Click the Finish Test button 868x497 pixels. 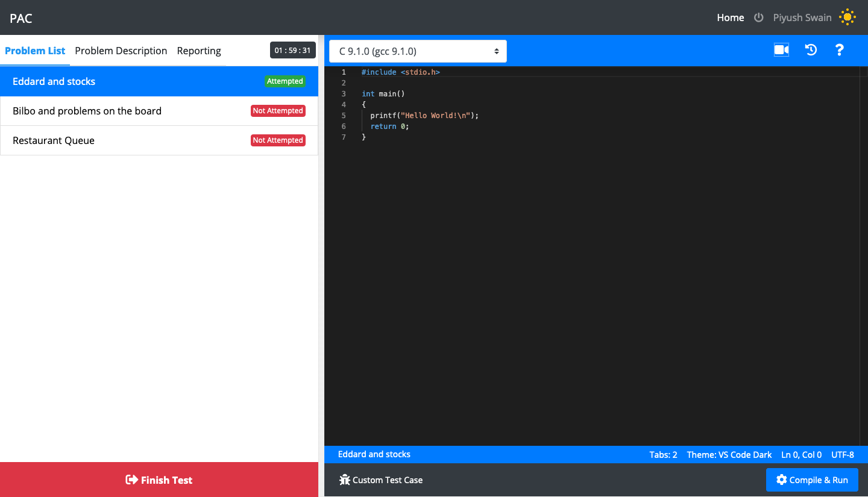tap(159, 480)
